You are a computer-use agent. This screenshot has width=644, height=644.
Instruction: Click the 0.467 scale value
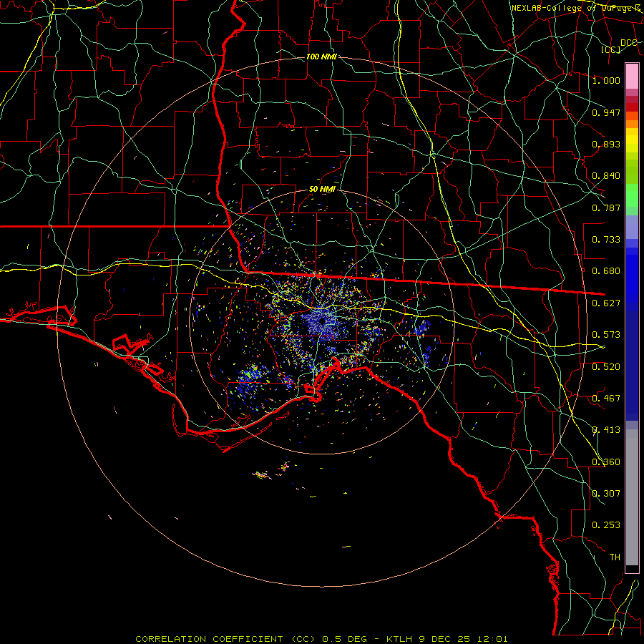coord(606,399)
